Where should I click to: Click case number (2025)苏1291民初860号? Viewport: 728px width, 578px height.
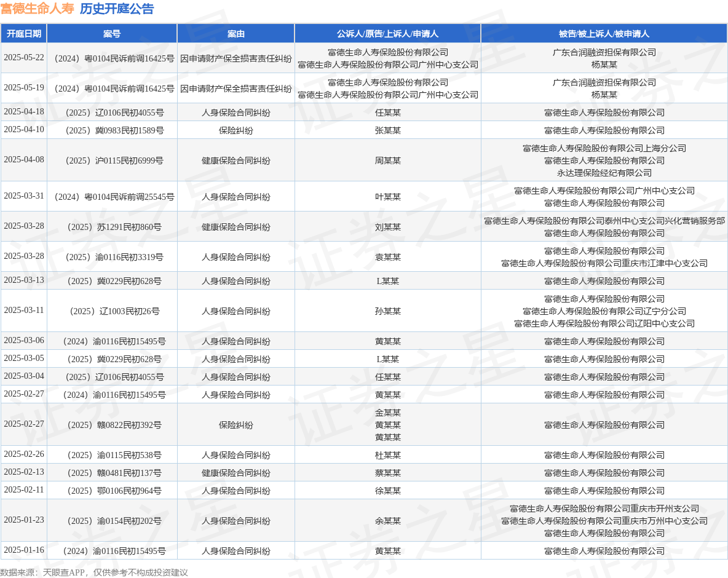tap(113, 227)
